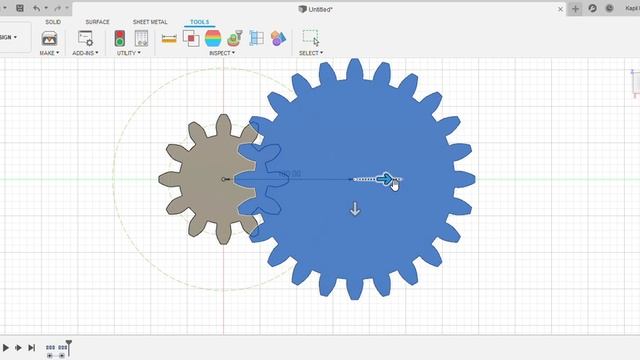This screenshot has width=640, height=360.
Task: Click the downward move arrow manipulator
Action: [x=355, y=209]
